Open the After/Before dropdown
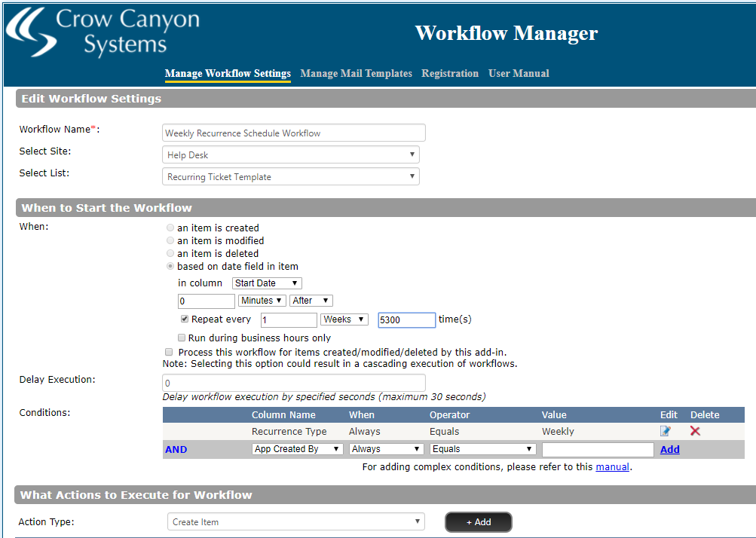The width and height of the screenshot is (756, 538). point(311,301)
